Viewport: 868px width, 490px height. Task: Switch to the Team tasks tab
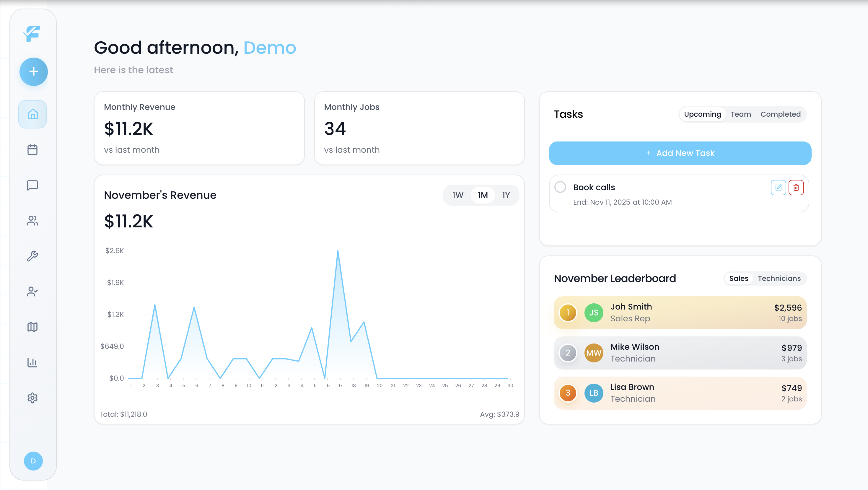pos(741,114)
